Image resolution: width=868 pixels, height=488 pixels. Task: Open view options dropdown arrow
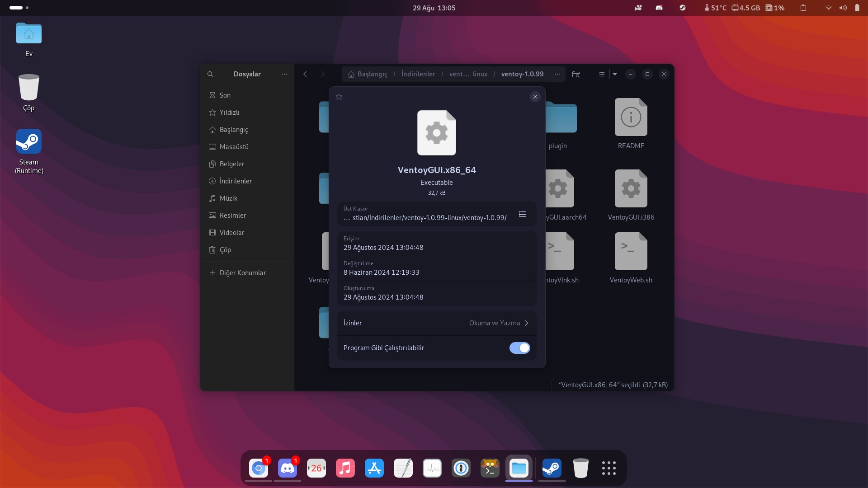(x=615, y=74)
